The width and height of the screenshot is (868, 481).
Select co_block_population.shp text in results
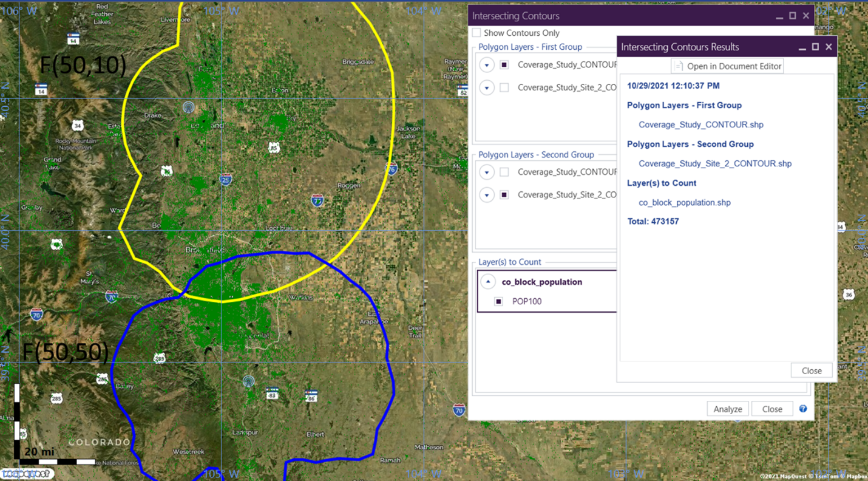pos(684,202)
